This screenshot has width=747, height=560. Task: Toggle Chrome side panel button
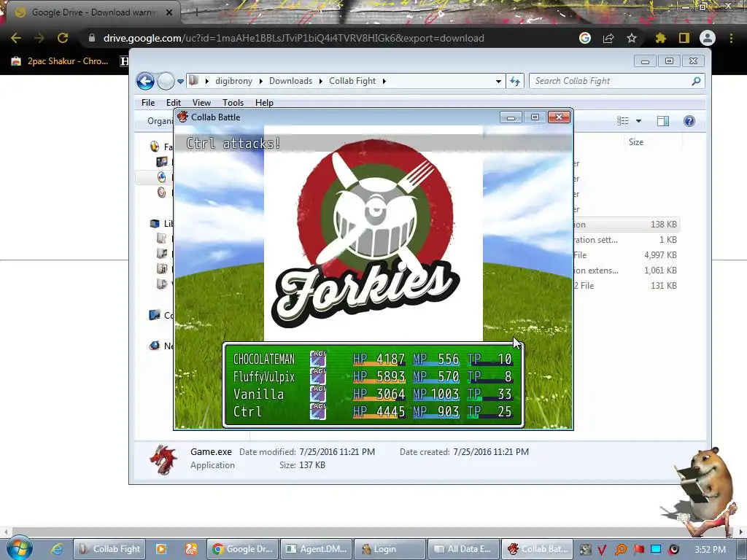click(684, 38)
